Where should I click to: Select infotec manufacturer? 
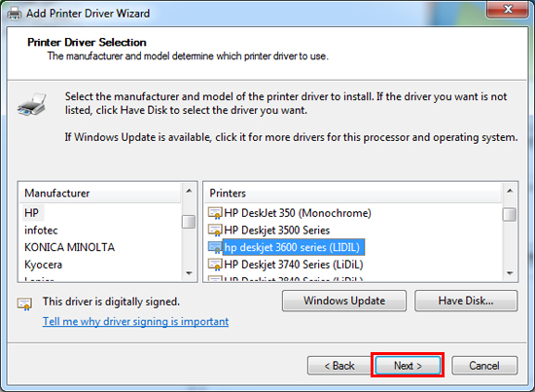point(41,231)
